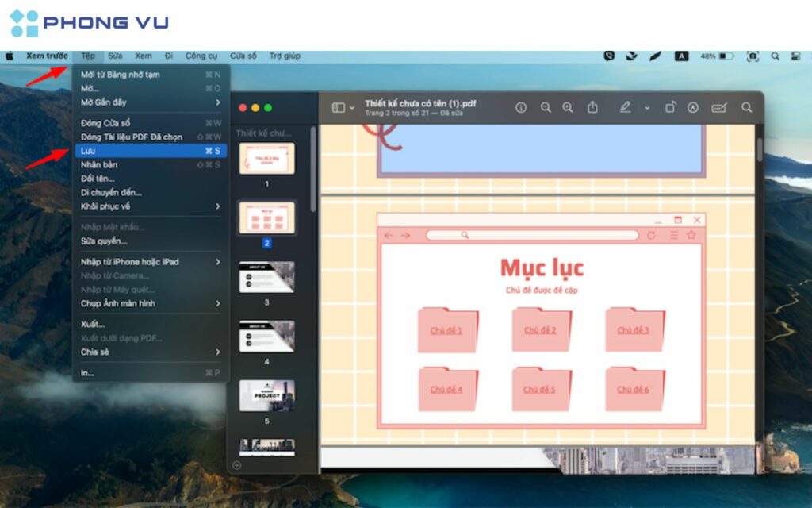The height and width of the screenshot is (508, 812).
Task: Open the 'Công cụ' menu in menu bar
Action: [x=201, y=56]
